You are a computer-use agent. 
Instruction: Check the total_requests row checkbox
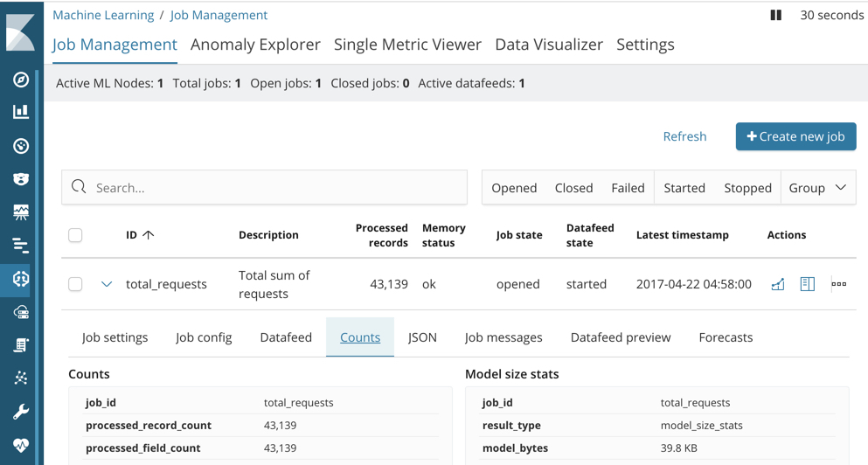(75, 284)
